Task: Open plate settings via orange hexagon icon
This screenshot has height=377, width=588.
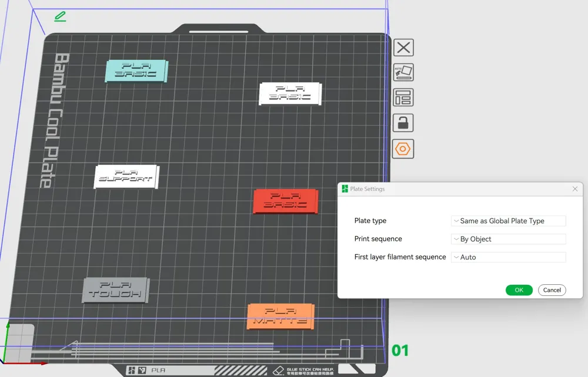Action: [403, 149]
